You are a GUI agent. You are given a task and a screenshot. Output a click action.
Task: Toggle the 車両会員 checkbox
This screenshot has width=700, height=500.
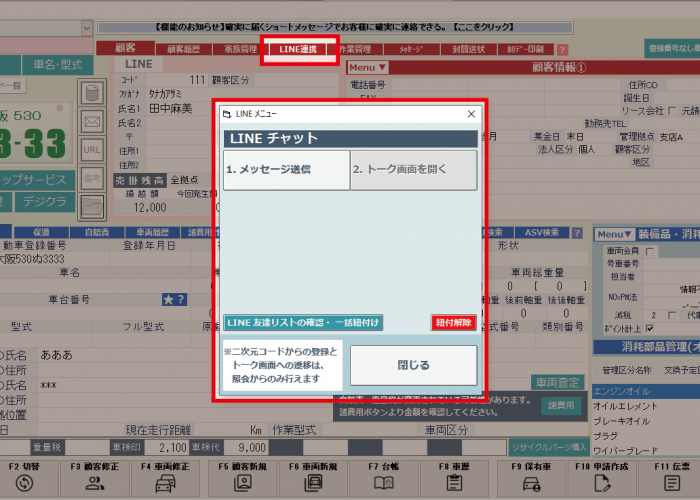[650, 251]
